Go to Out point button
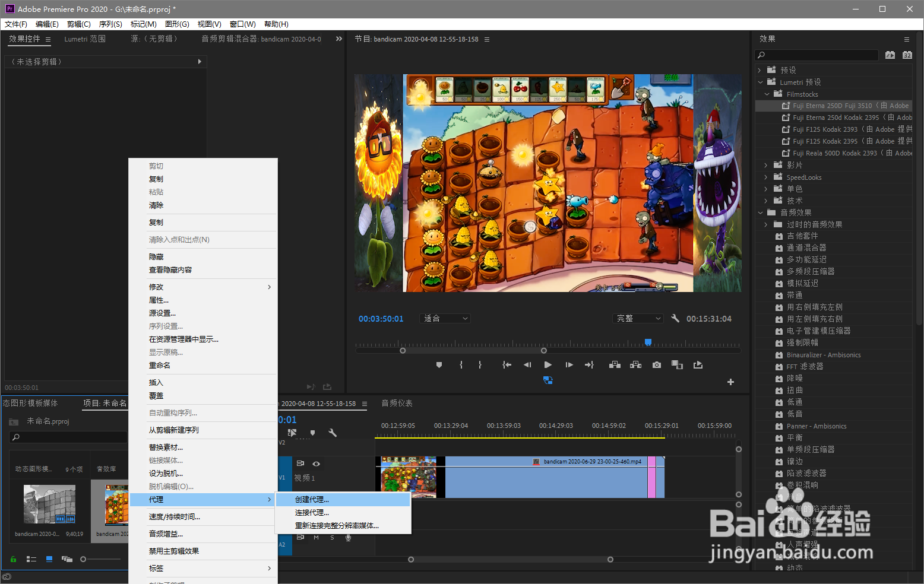 pyautogui.click(x=589, y=365)
